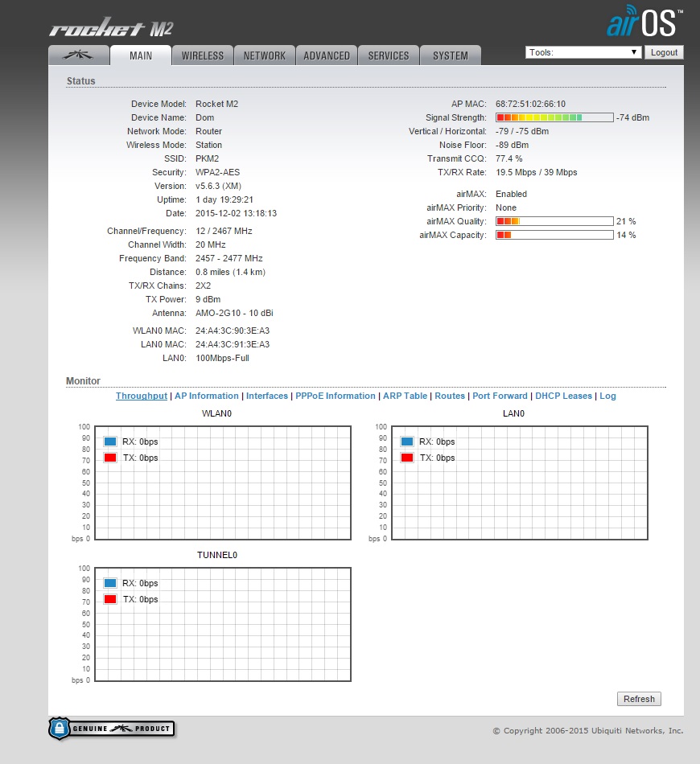
Task: Click TX/RX Chains value 2X2
Action: [x=204, y=285]
